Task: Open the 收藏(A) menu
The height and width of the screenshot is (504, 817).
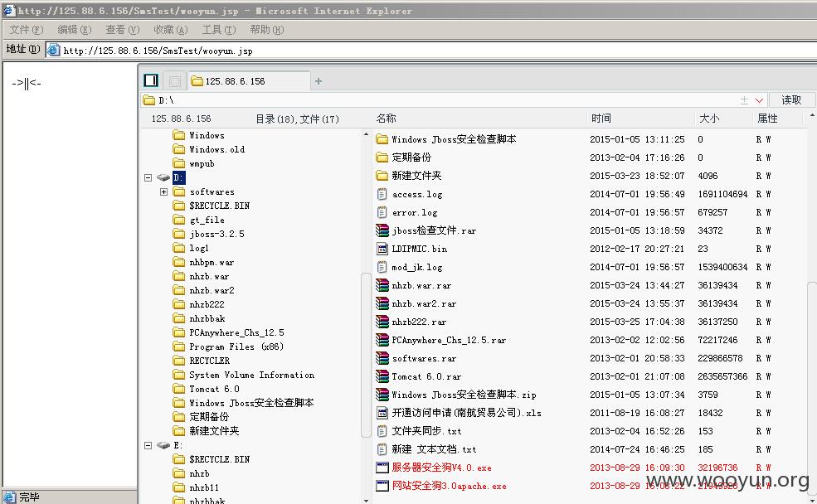Action: coord(170,30)
